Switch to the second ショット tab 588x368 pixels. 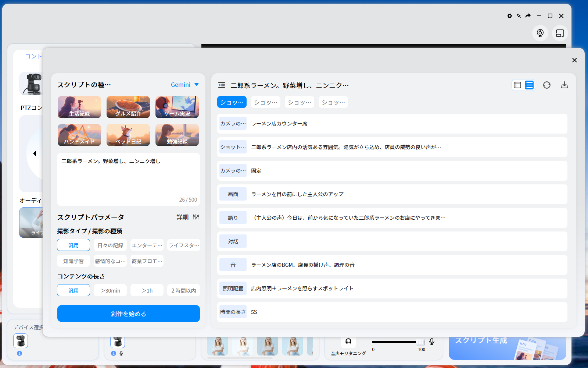tap(265, 102)
